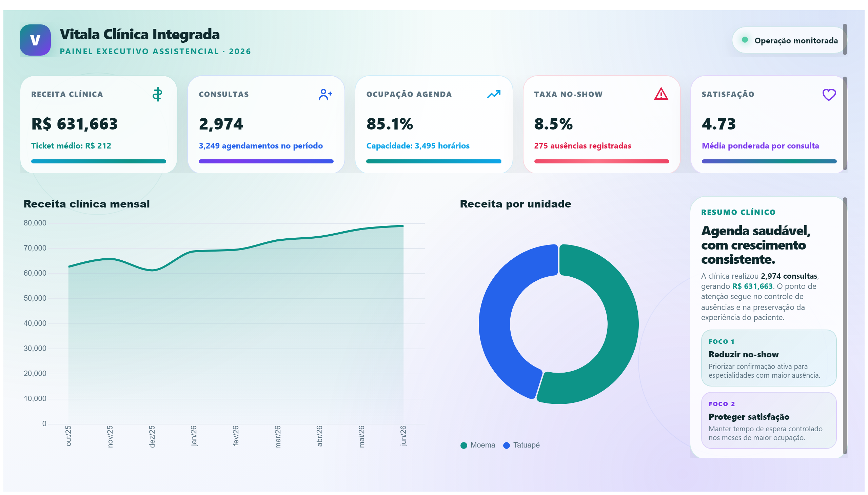Click the green status dot beside Operação monitorada
Viewport: 868px width, 495px height.
click(744, 40)
